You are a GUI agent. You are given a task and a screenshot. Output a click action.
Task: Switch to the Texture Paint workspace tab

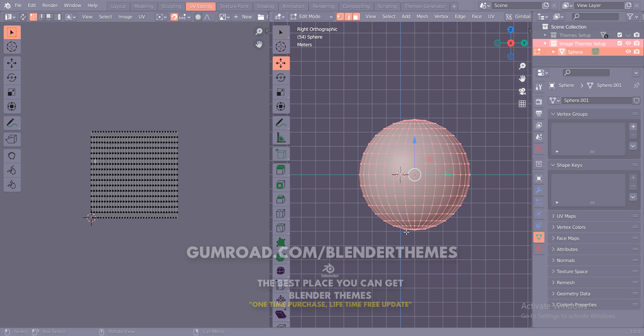[x=234, y=6]
